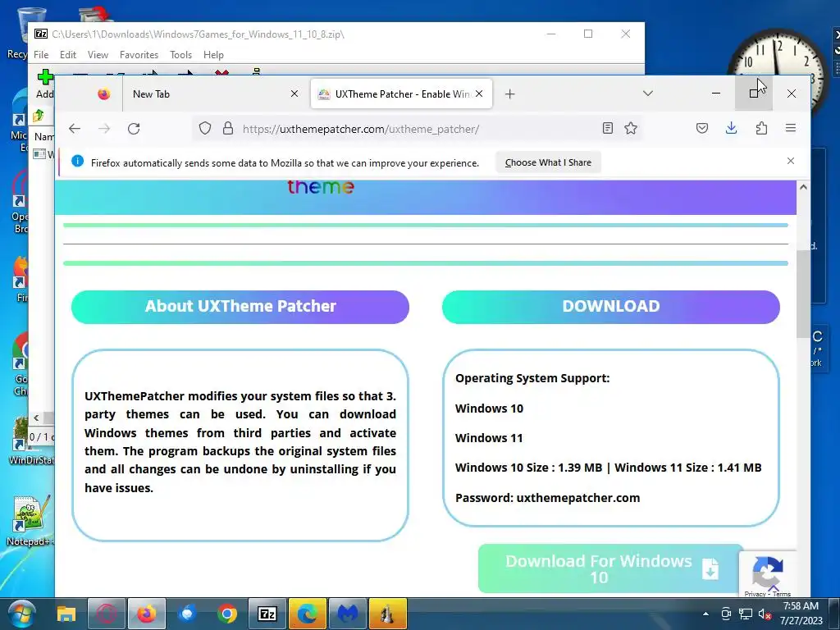Click the padlock site security icon

click(228, 129)
